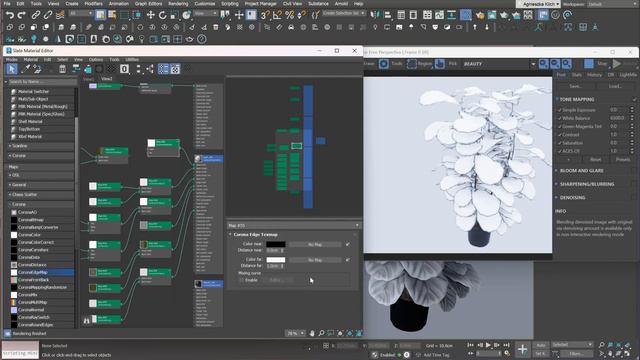
Task: Toggle the Color far map checkbox
Action: click(347, 260)
